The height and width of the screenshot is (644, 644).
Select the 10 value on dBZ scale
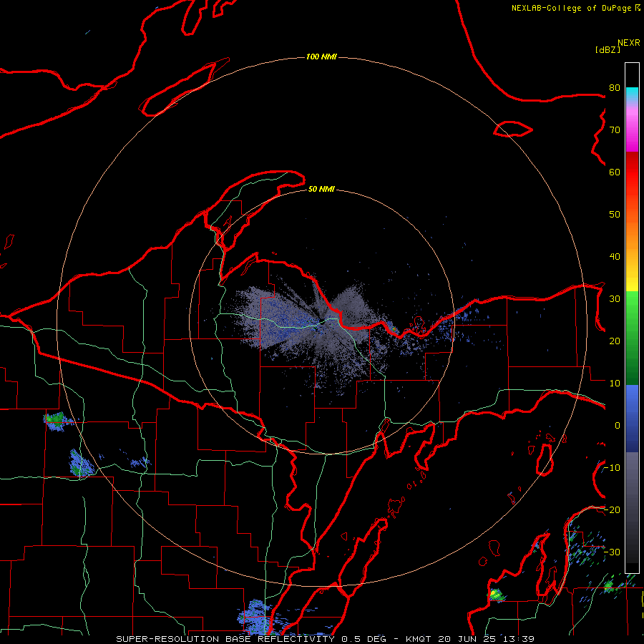tap(615, 384)
